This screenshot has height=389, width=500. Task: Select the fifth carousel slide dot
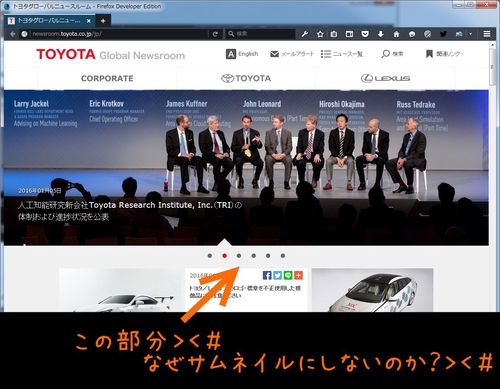pyautogui.click(x=268, y=256)
